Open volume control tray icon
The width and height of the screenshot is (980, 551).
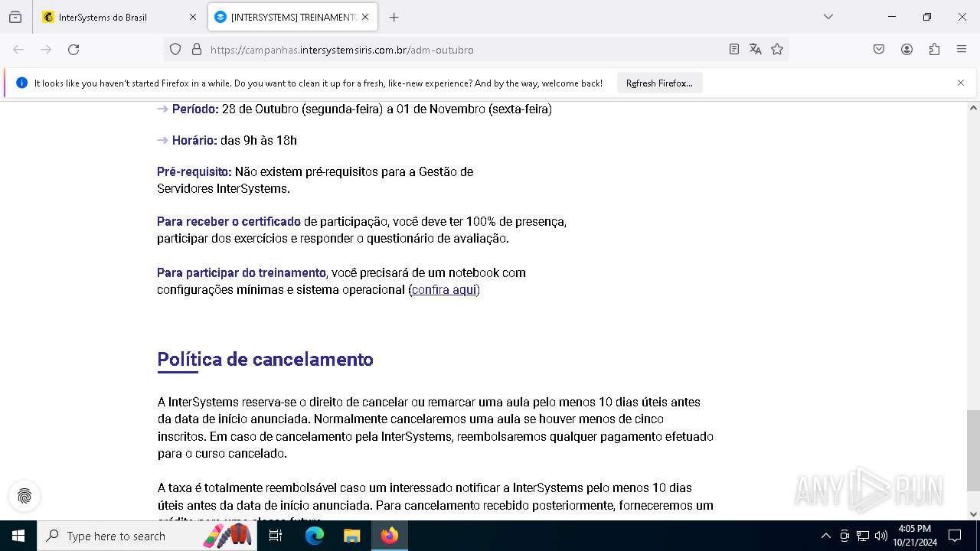click(881, 536)
